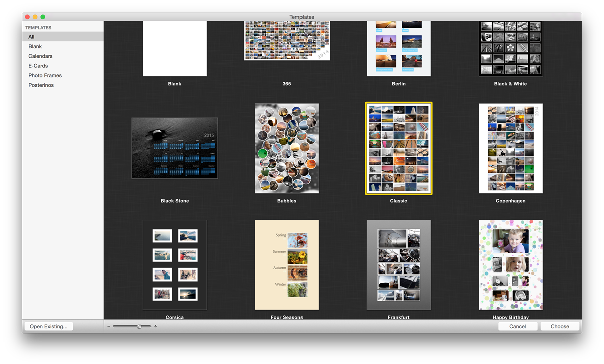Select the Blank template thumbnail
This screenshot has height=364, width=604.
click(175, 49)
